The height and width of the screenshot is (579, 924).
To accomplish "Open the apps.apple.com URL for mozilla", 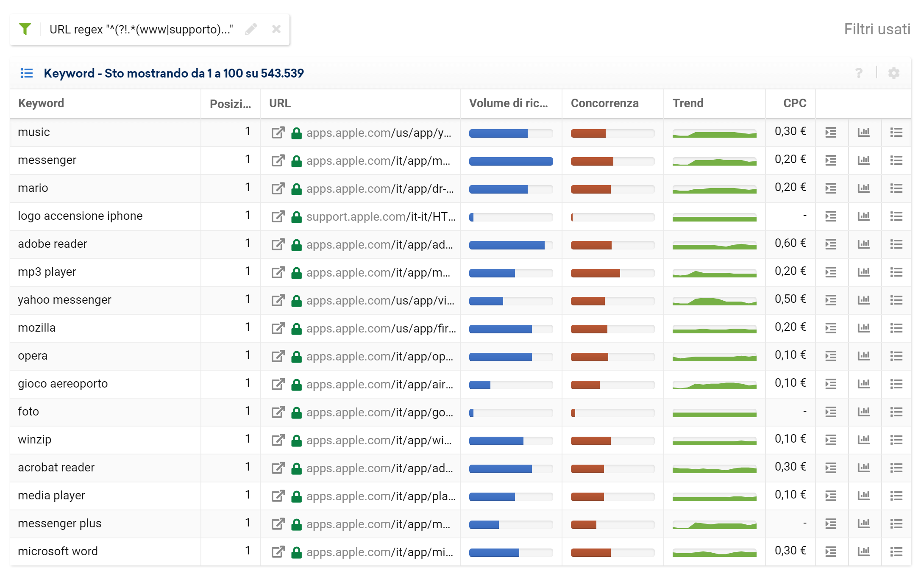I will pos(381,329).
